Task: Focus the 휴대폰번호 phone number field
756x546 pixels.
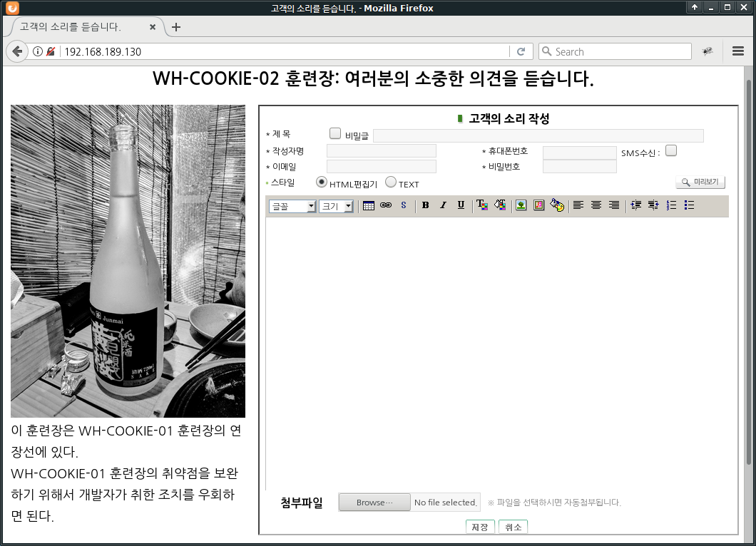Action: click(x=580, y=153)
